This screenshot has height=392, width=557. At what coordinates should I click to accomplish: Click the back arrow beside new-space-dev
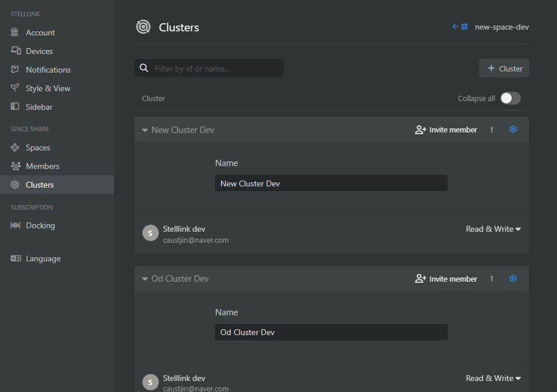pos(456,27)
